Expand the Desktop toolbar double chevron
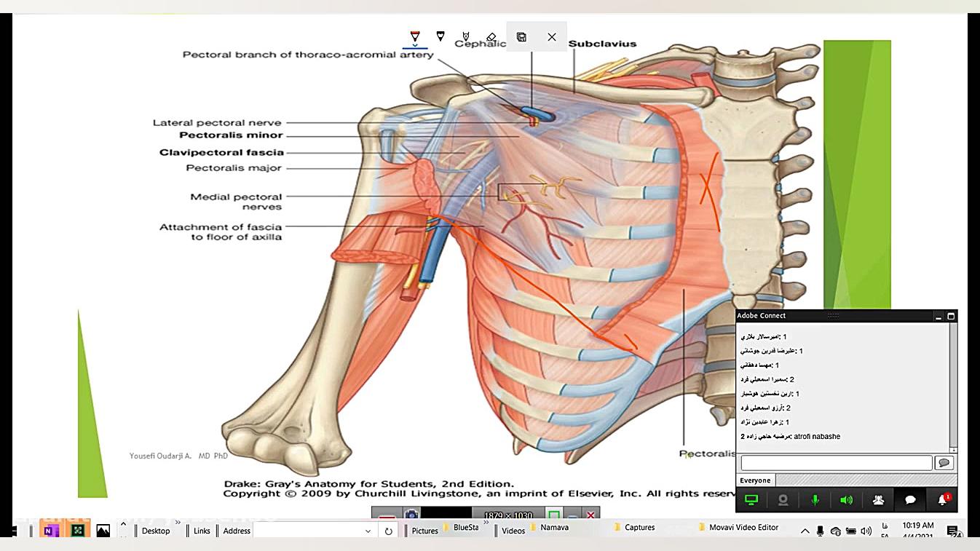Image resolution: width=980 pixels, height=551 pixels. (x=178, y=523)
